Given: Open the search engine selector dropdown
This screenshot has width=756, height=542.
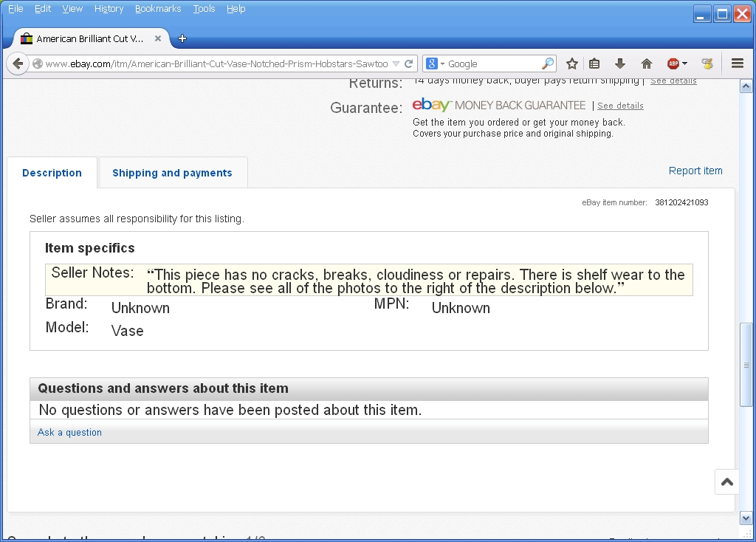Looking at the screenshot, I should click(x=436, y=64).
